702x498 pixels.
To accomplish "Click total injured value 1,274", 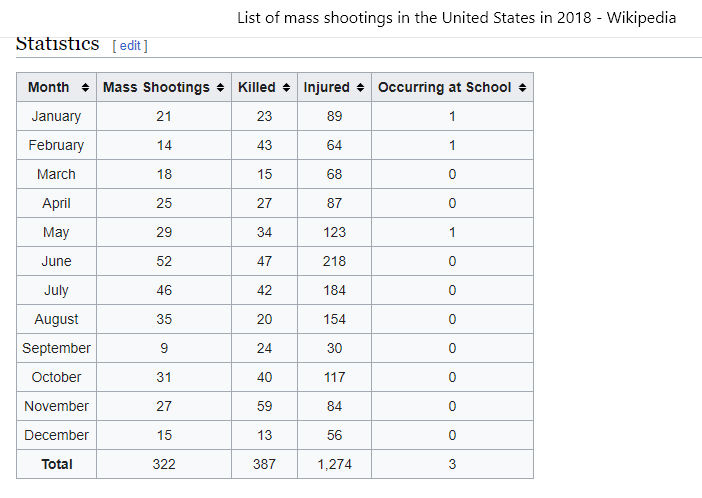I will tap(334, 465).
